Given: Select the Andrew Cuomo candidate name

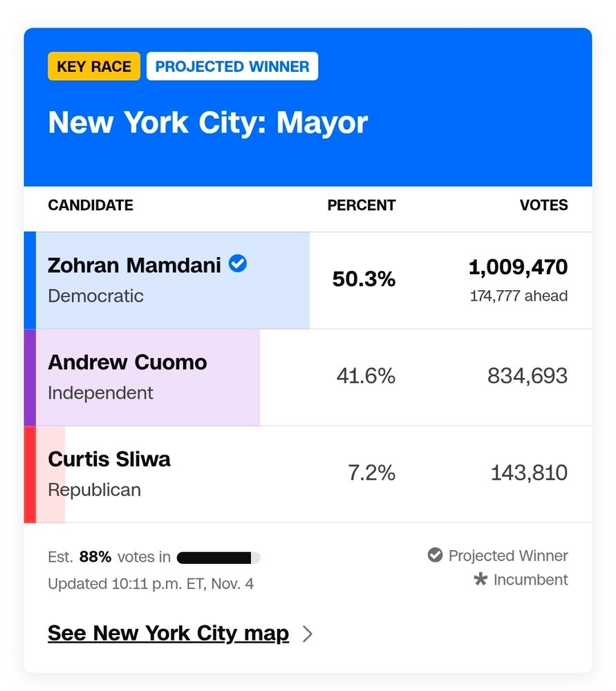Looking at the screenshot, I should (127, 363).
